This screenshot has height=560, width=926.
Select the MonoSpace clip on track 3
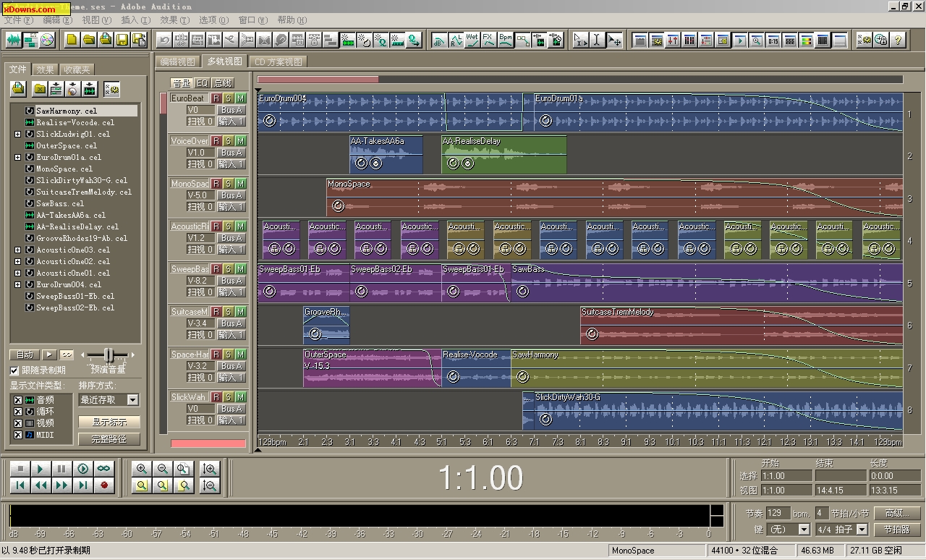pyautogui.click(x=615, y=196)
